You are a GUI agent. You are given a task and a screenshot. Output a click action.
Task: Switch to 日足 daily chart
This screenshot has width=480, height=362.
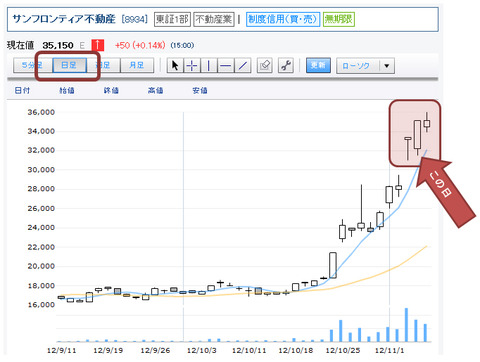point(69,65)
